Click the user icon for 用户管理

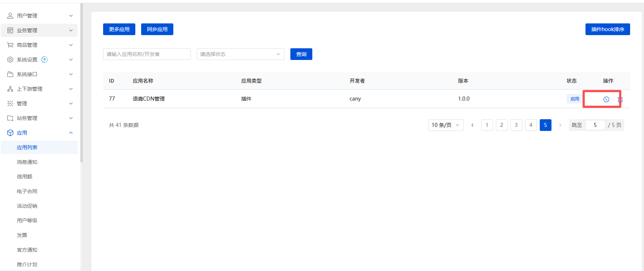[x=10, y=16]
